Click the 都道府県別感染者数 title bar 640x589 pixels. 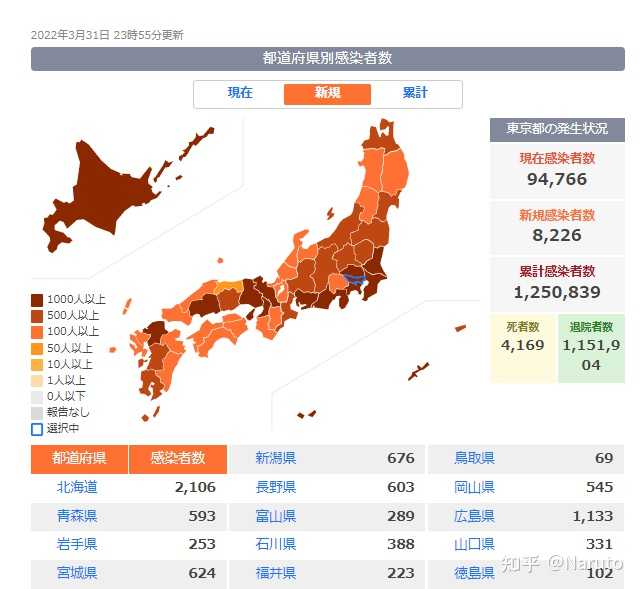pos(328,58)
